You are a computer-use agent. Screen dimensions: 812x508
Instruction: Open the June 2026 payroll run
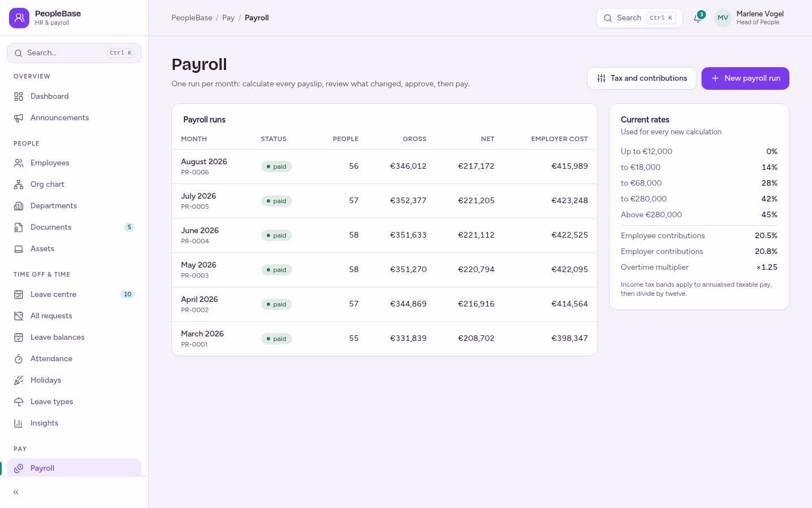[x=384, y=235]
